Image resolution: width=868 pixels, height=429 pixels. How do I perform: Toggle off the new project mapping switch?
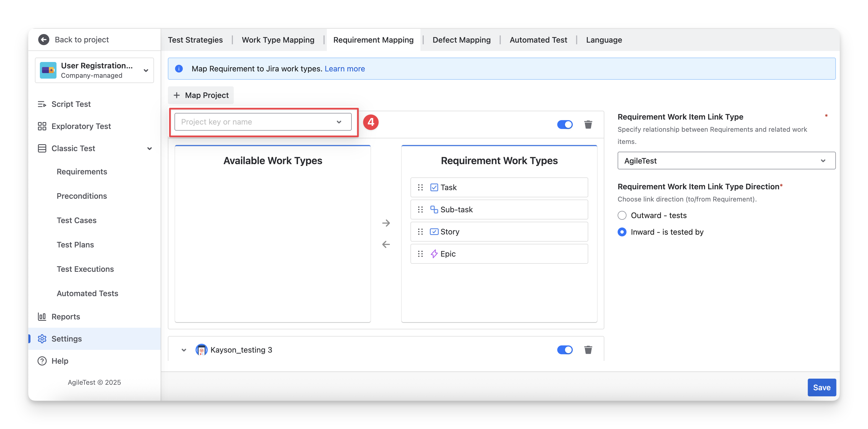click(565, 125)
